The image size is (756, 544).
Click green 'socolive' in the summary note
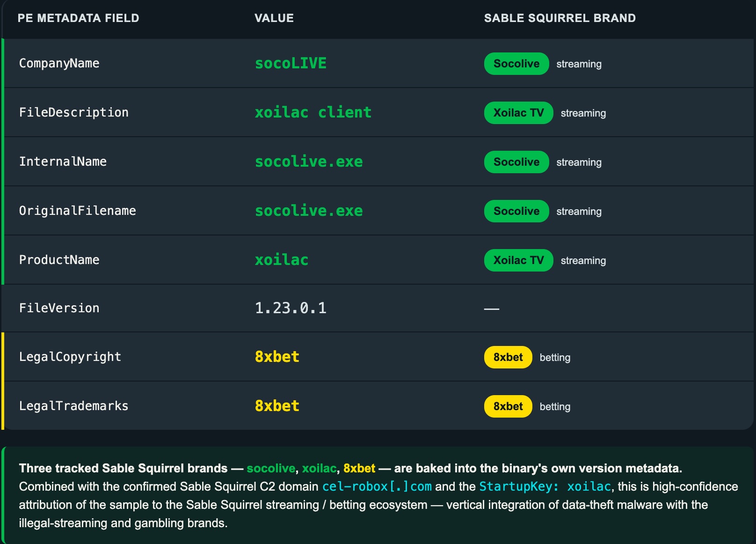pyautogui.click(x=271, y=468)
